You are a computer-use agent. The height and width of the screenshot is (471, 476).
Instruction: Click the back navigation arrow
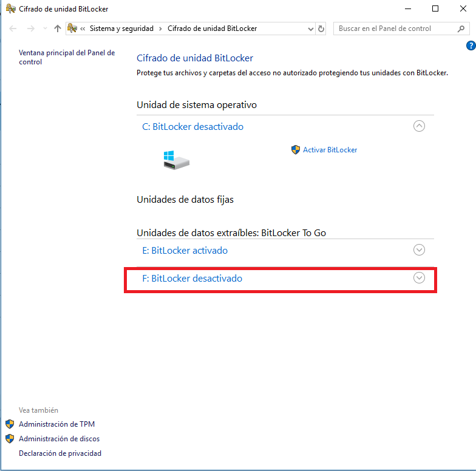coord(13,29)
